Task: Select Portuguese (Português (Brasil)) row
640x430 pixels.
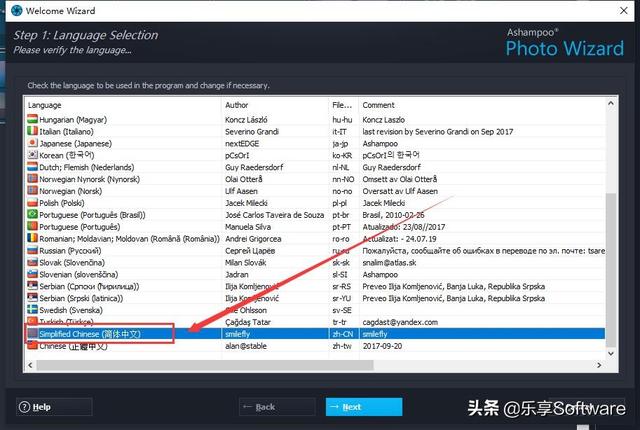Action: [315, 215]
